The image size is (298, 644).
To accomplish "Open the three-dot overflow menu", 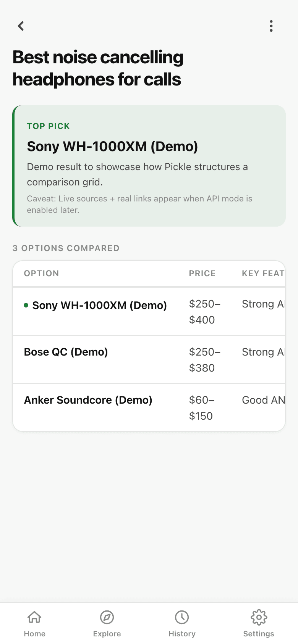I will pyautogui.click(x=271, y=26).
